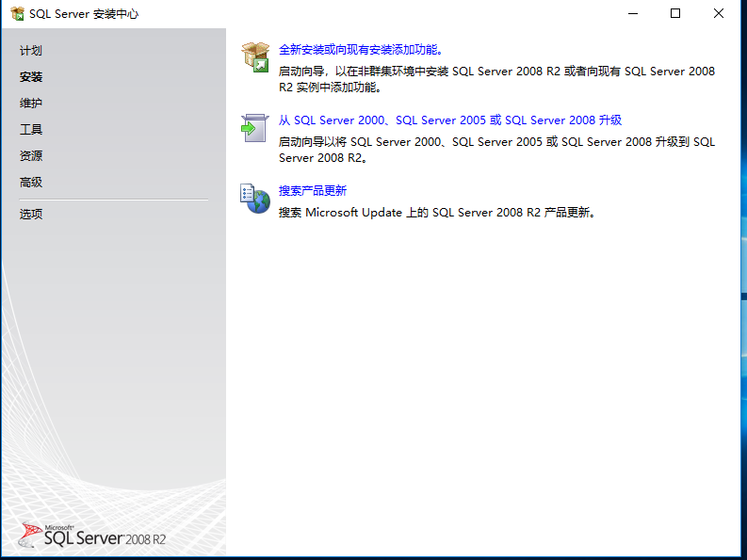747x560 pixels.
Task: Click the new installation description text
Action: click(x=496, y=79)
